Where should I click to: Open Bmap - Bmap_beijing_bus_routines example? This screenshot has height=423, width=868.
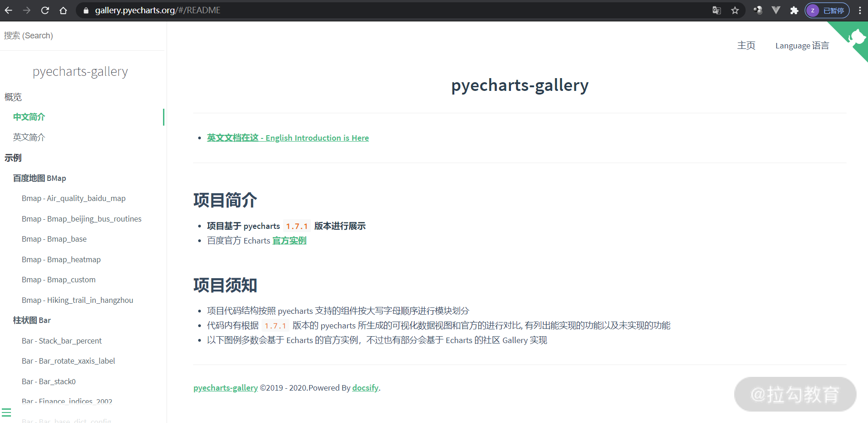[82, 219]
